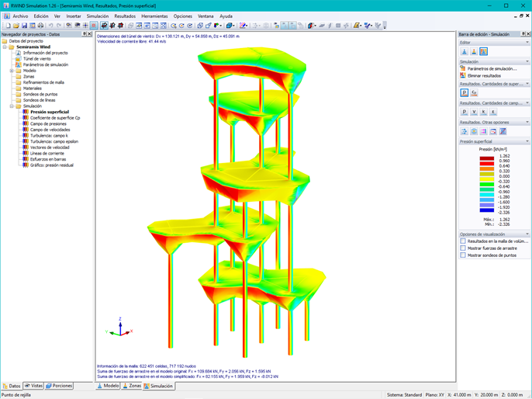Click Sistema: Standard status bar entry
The width and height of the screenshot is (532, 399).
[x=404, y=395]
